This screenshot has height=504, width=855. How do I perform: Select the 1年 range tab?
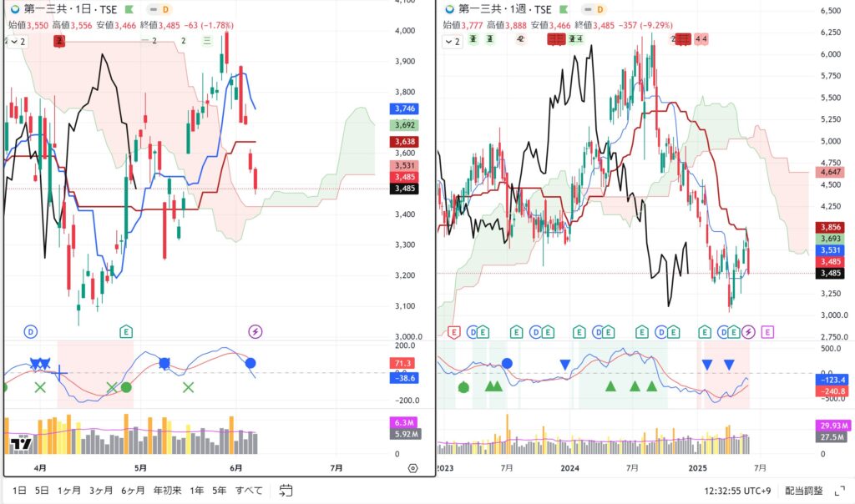pyautogui.click(x=197, y=491)
